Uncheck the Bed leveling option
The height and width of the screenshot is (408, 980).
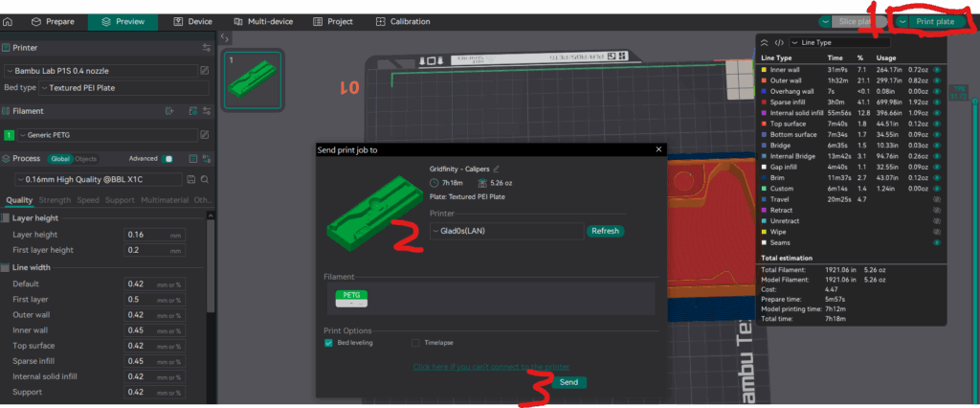pos(329,342)
